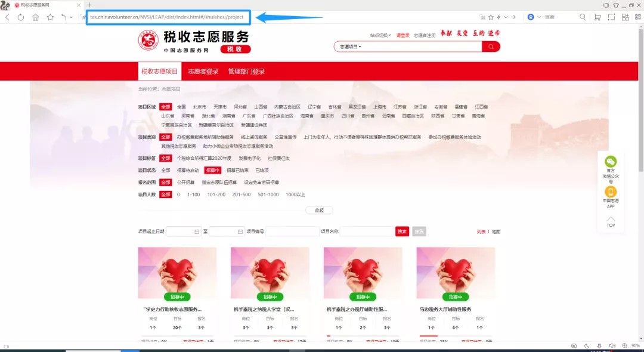Adjust browser zoom at the 90% control

point(635,346)
